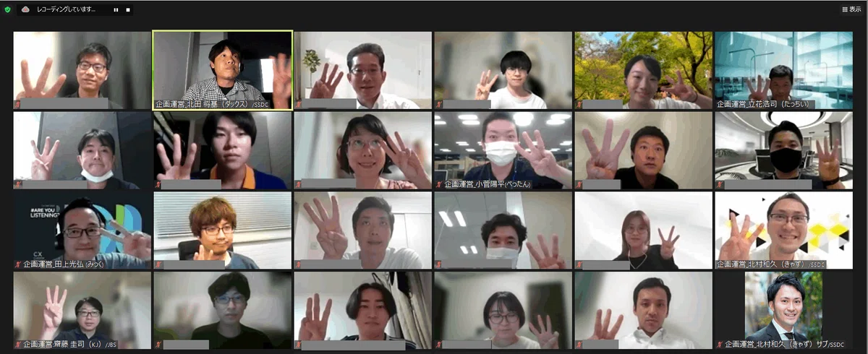Click muted mic icon beside 齋藤 圭司 name
Image resolution: width=868 pixels, height=354 pixels.
(18, 345)
